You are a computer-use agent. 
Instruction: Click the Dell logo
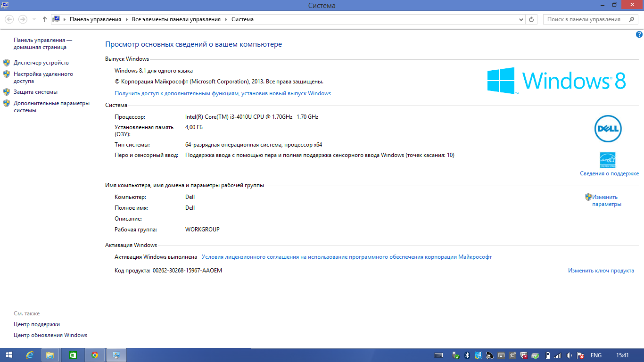[x=608, y=128]
